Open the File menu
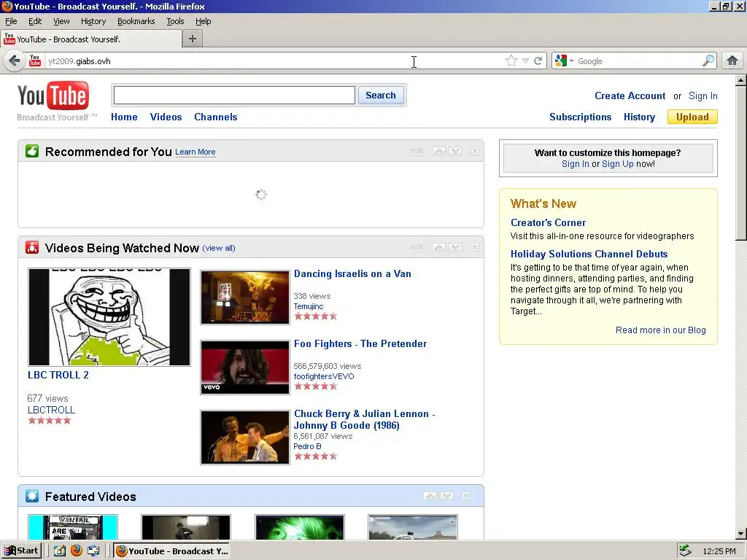 (11, 21)
